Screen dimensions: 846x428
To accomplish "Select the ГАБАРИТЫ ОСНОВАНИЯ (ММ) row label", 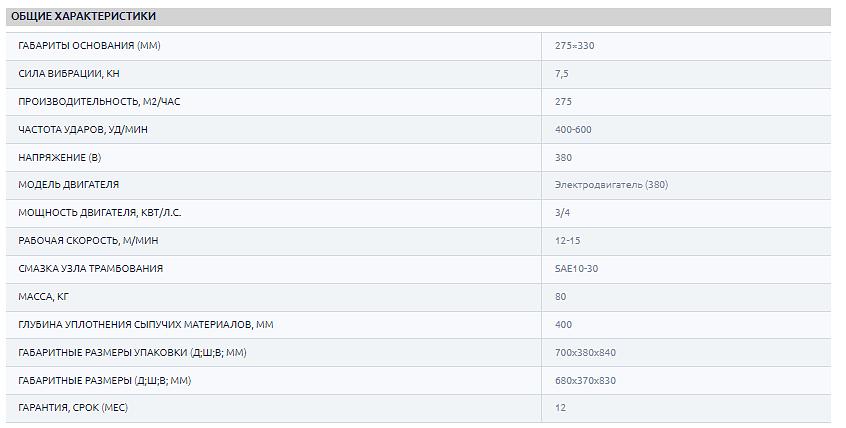I will (x=90, y=46).
